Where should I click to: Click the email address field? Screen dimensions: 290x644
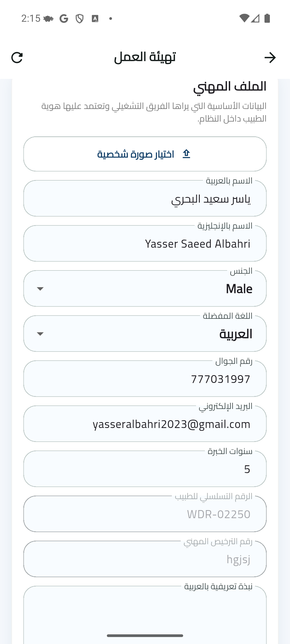(145, 424)
